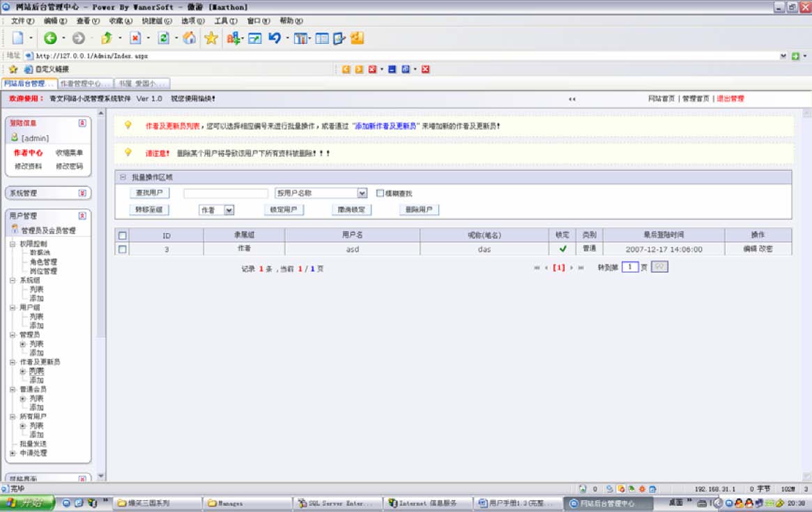The height and width of the screenshot is (512, 812).
Task: Select 批量发送 in the tree
Action: 33,444
